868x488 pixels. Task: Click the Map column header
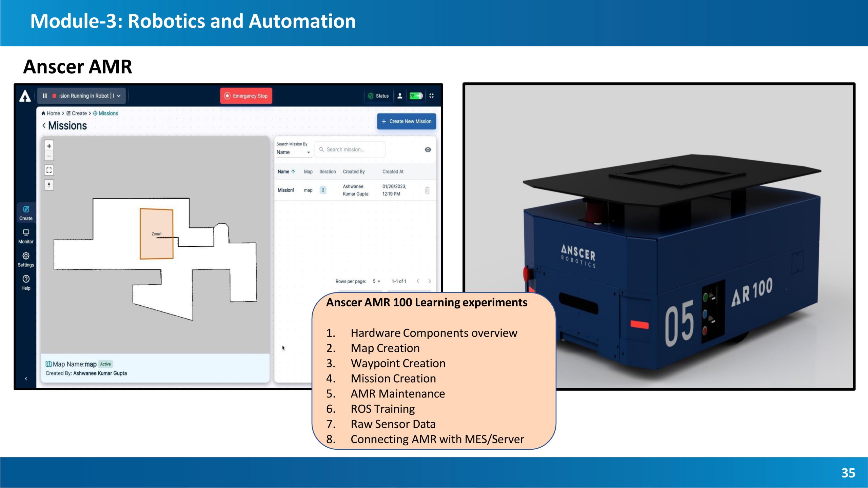tap(308, 172)
